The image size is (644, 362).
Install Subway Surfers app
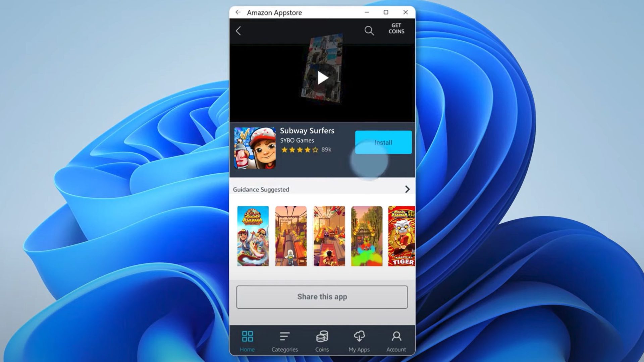(x=383, y=142)
